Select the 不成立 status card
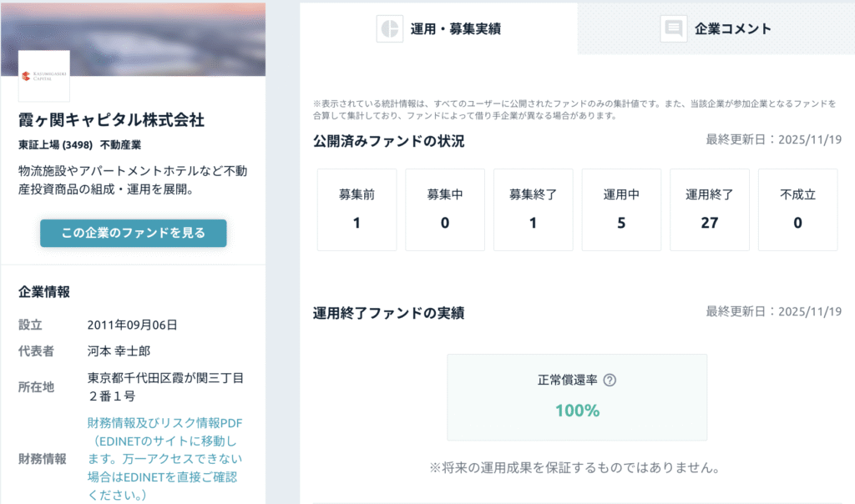Viewport: 855px width, 504px height. pos(797,209)
